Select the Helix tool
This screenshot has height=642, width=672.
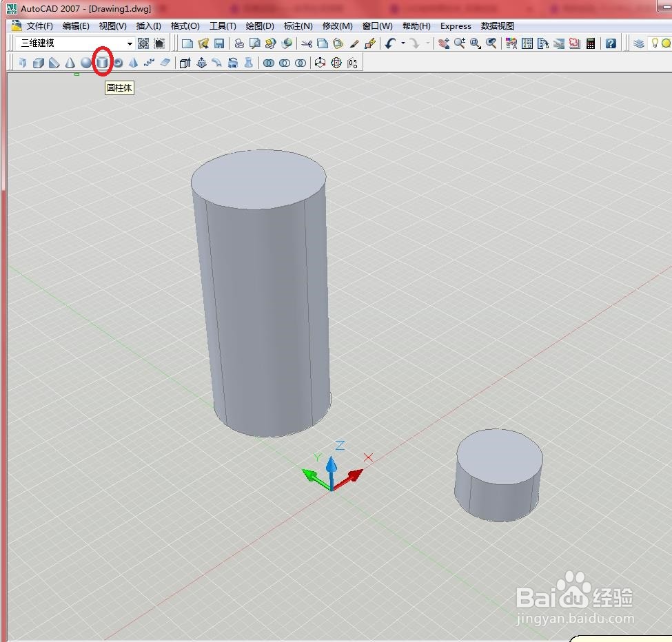[x=149, y=63]
